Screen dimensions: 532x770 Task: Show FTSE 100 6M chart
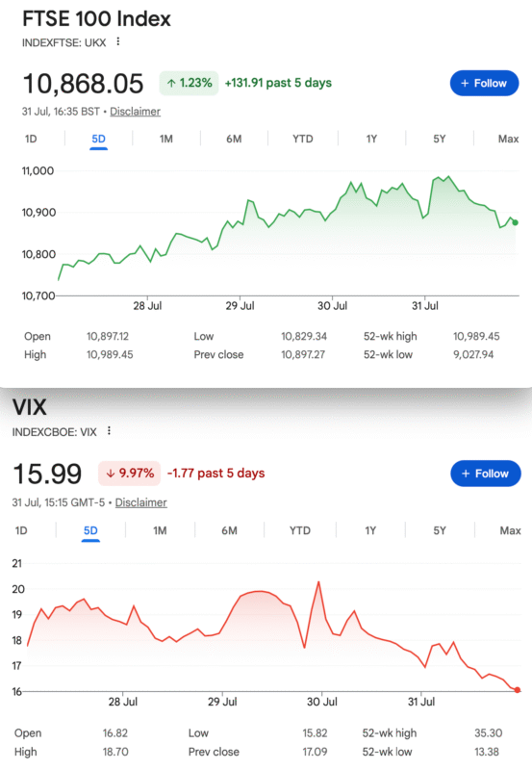click(234, 139)
